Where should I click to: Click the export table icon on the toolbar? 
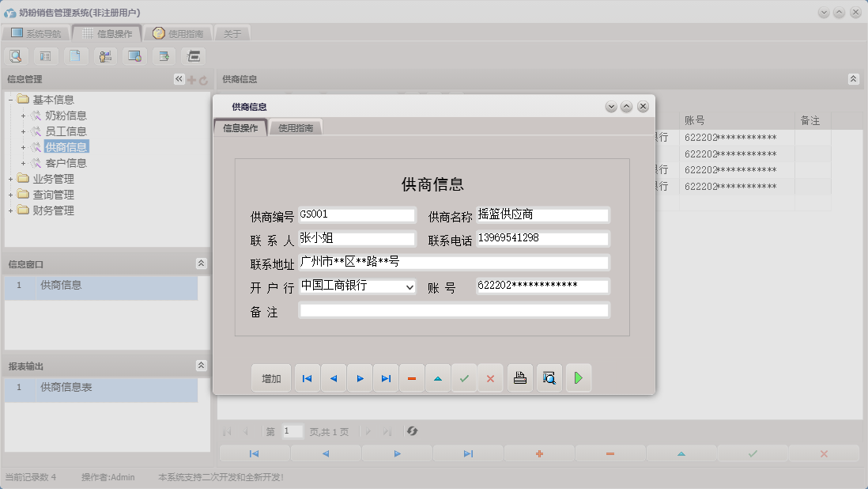tap(163, 55)
